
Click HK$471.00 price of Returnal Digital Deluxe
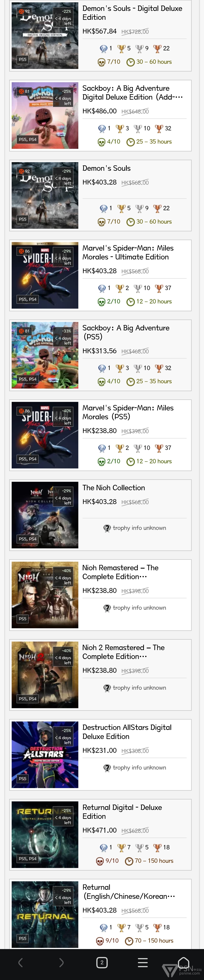pyautogui.click(x=99, y=830)
